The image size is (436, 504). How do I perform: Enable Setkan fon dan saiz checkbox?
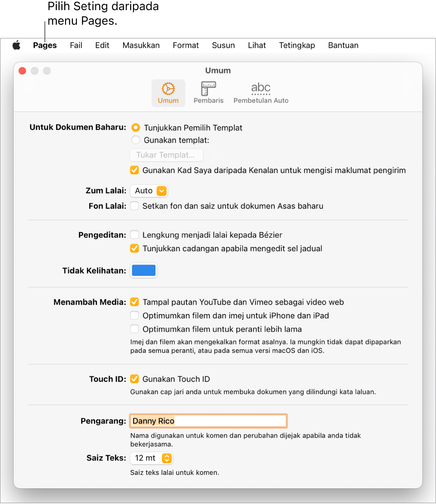coord(134,206)
